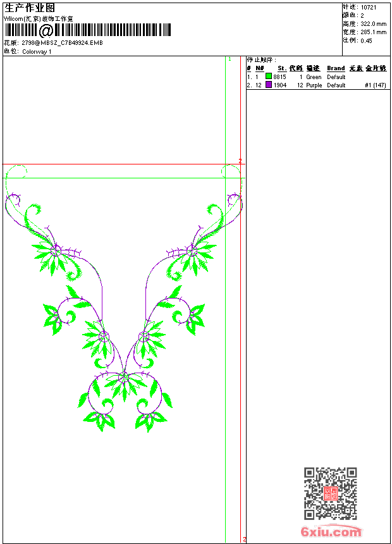Click the 'Default' brand in the Green row
Viewport: 392px width, 544px height.
click(336, 77)
